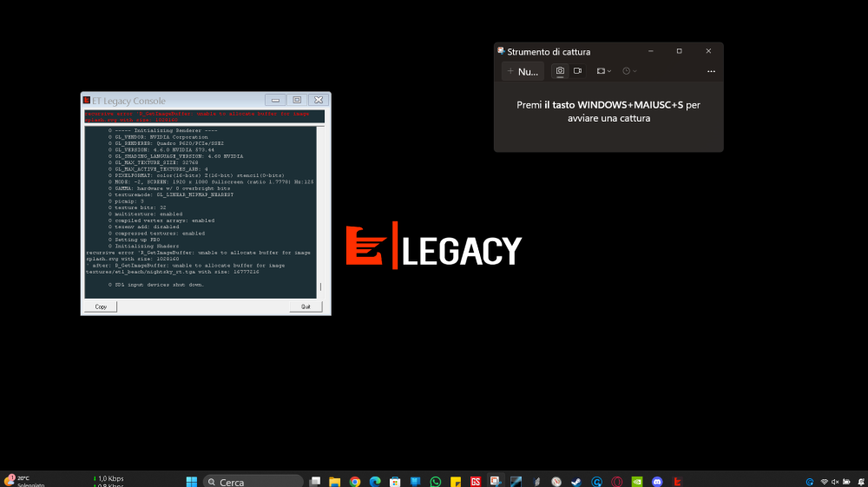Viewport: 868px width, 487px height.
Task: Open the red GS app in taskbar
Action: [476, 482]
